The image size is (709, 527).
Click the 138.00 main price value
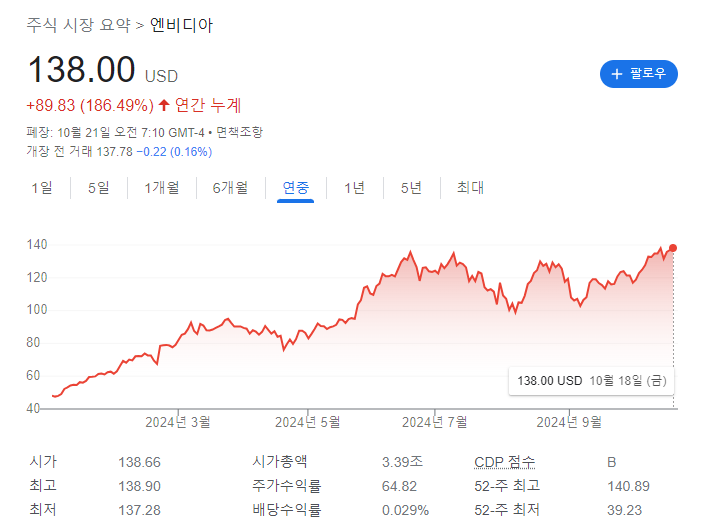coord(81,70)
